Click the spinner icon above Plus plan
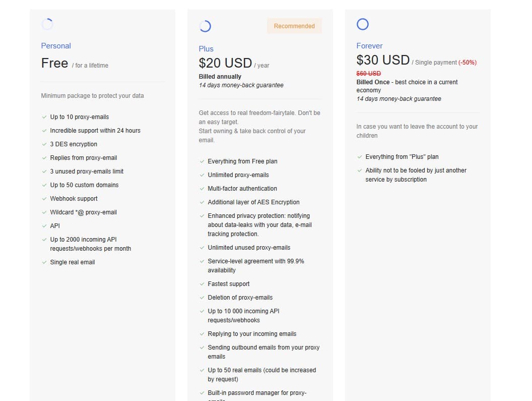This screenshot has width=532, height=401. coord(205,26)
